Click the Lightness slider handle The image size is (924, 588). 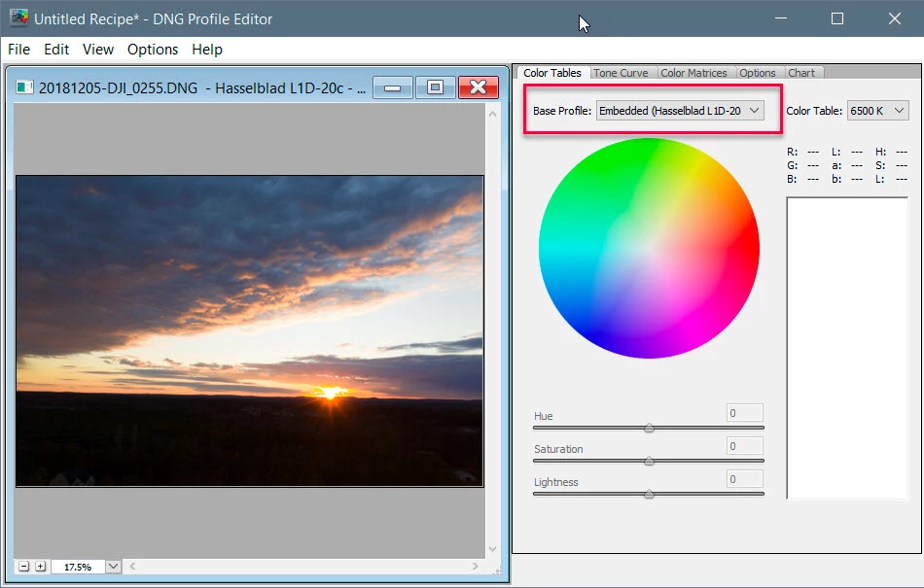click(x=649, y=494)
